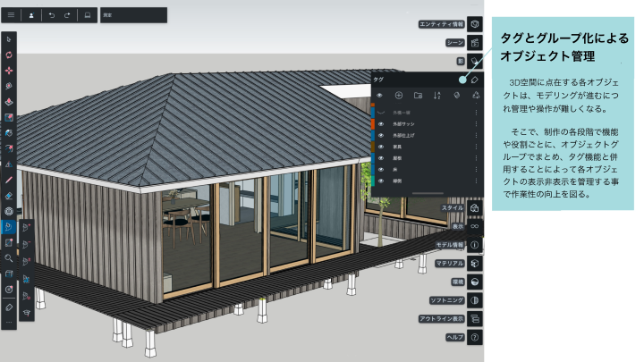This screenshot has width=644, height=362.
Task: Add a new tag with the plus icon
Action: coord(398,96)
